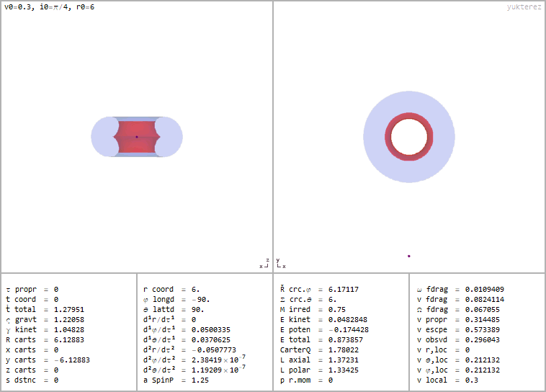Click the red inner region in the side view
546x392 pixels.
pyautogui.click(x=137, y=137)
